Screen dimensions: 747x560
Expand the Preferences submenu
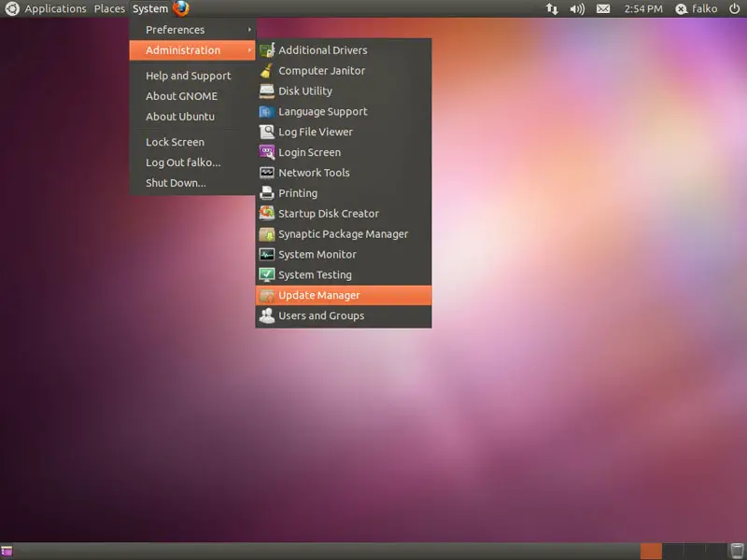point(192,30)
